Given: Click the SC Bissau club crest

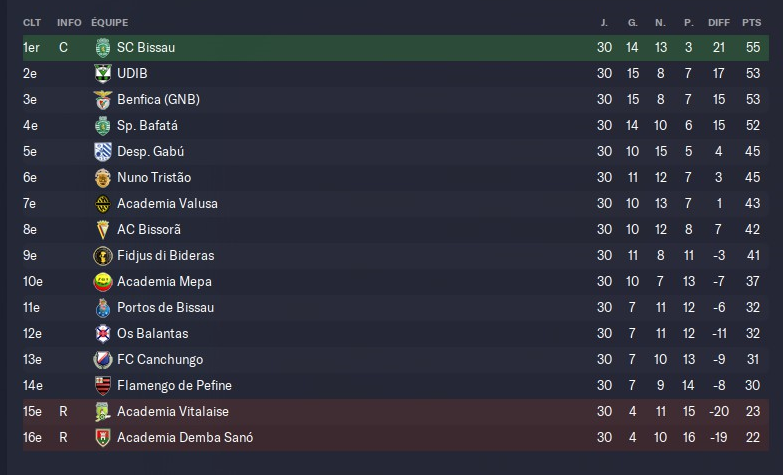Looking at the screenshot, I should (101, 48).
